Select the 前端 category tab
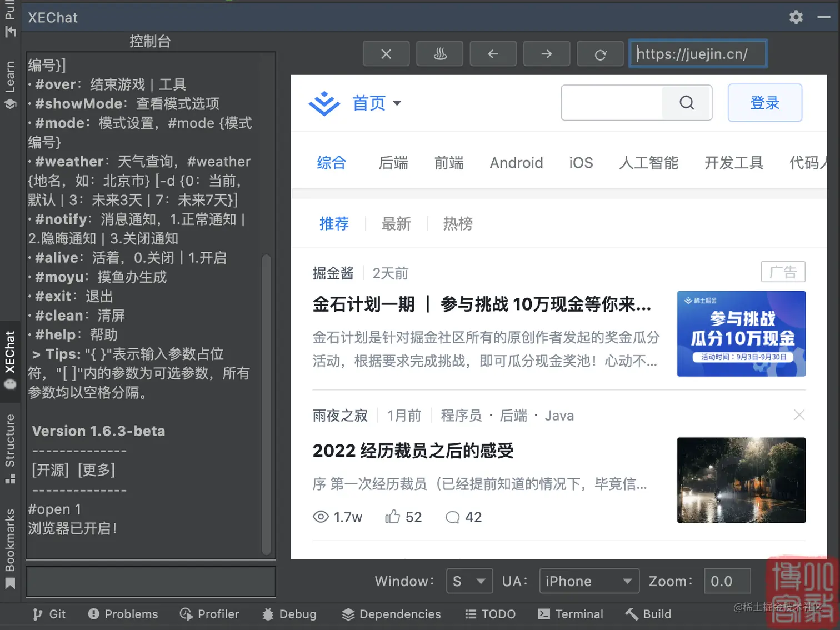The image size is (840, 630). [x=449, y=163]
